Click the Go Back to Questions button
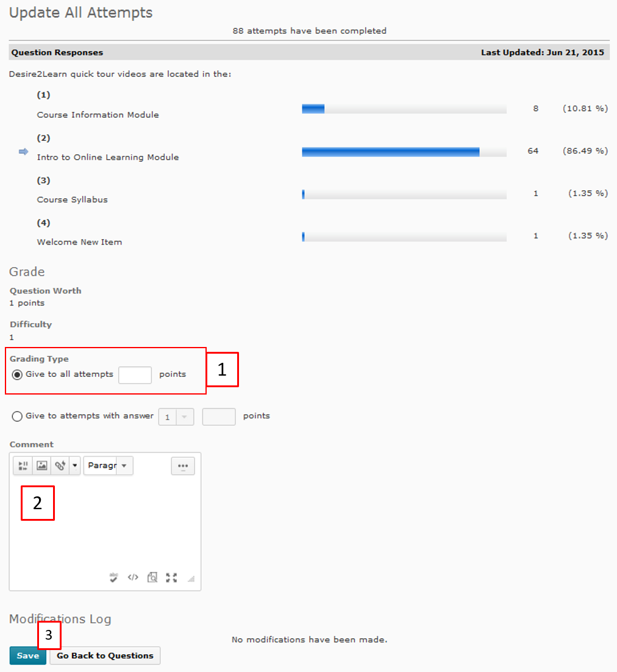This screenshot has height=672, width=617. [x=105, y=656]
